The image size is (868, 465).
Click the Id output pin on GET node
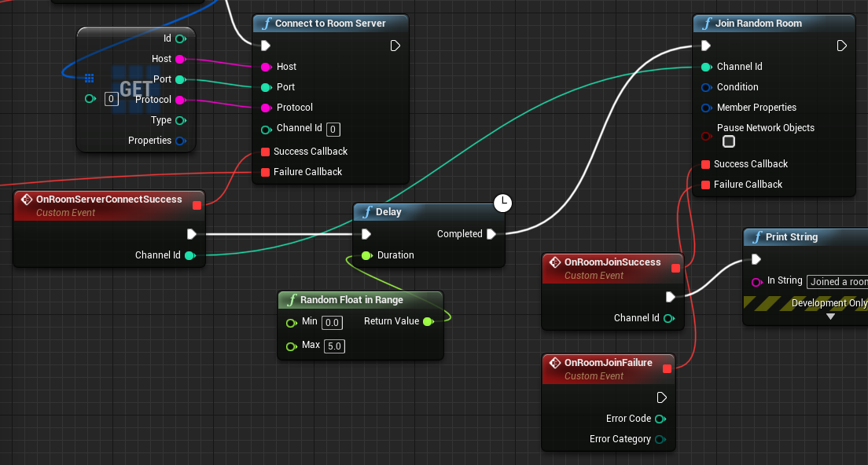pos(181,38)
